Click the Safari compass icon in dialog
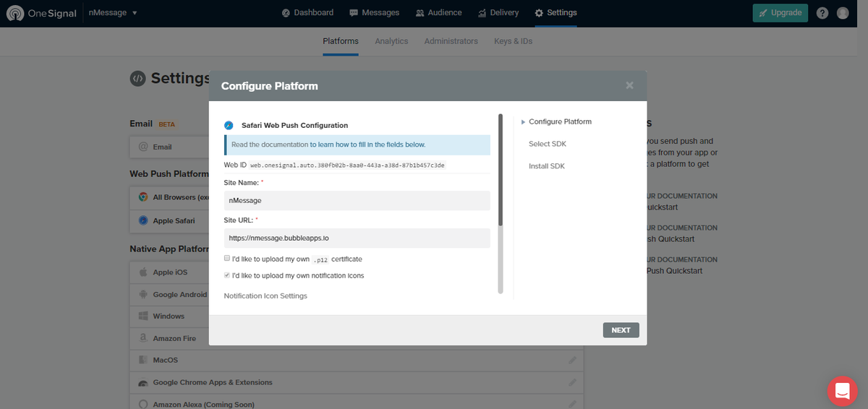Image resolution: width=868 pixels, height=409 pixels. [x=229, y=125]
